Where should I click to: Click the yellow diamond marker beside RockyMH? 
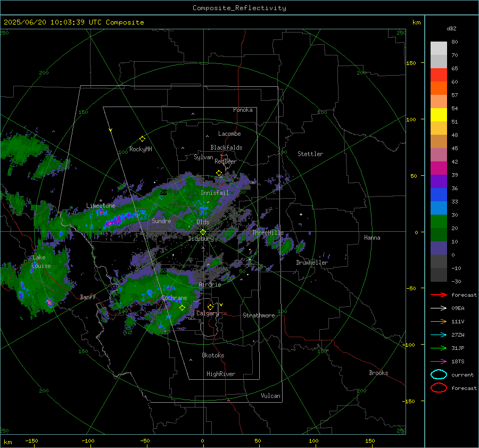pyautogui.click(x=142, y=139)
